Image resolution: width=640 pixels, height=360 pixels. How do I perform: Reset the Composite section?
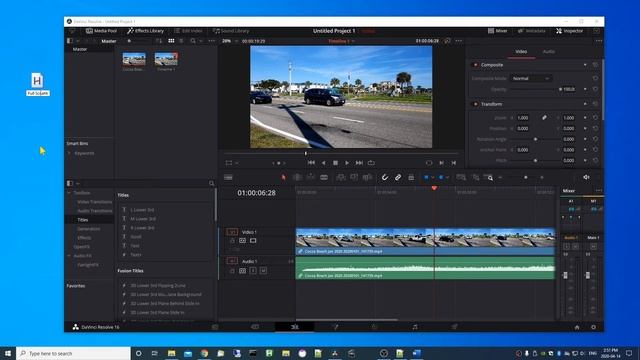click(x=595, y=65)
